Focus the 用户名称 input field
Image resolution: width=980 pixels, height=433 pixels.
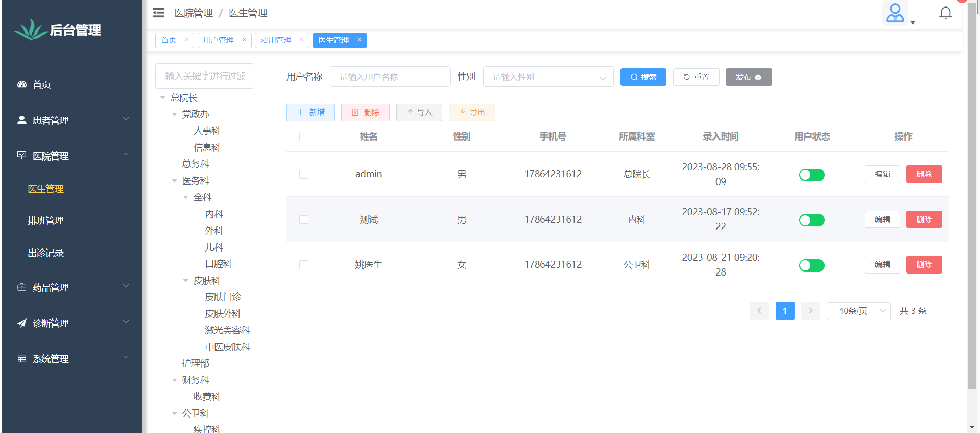point(390,77)
